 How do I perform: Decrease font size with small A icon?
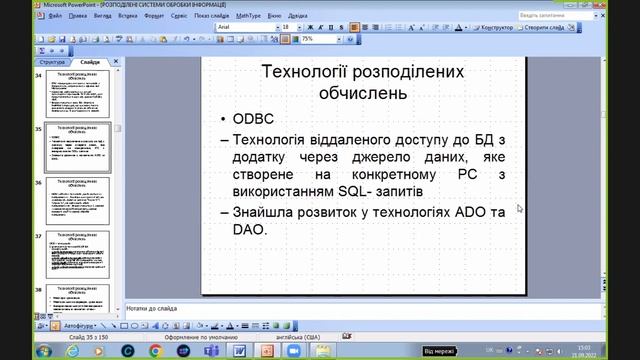[422, 27]
